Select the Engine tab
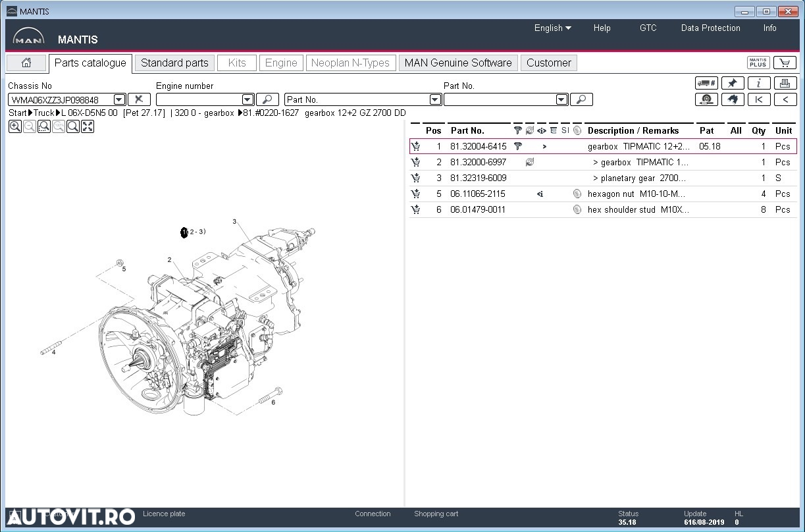The width and height of the screenshot is (805, 532). pos(281,63)
